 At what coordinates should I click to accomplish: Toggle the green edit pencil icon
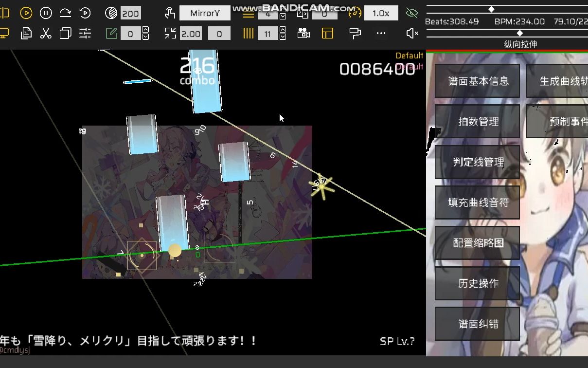pos(111,33)
